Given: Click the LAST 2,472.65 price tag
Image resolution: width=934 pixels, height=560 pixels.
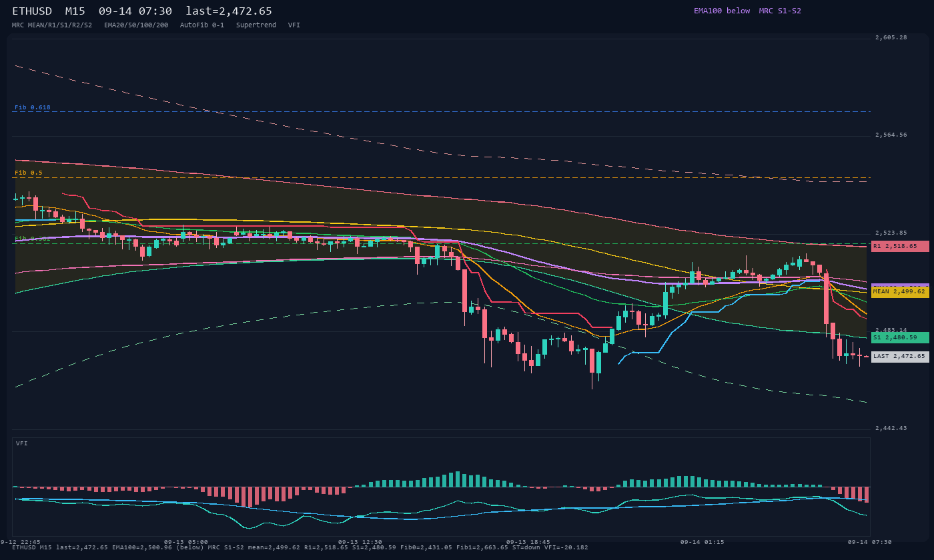Looking at the screenshot, I should 900,357.
